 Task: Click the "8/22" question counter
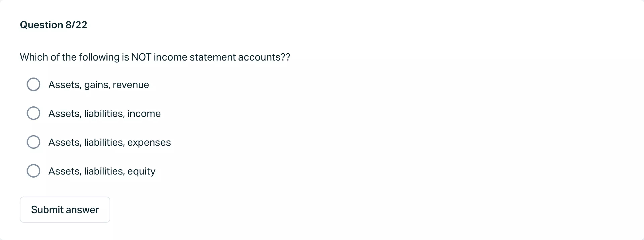pyautogui.click(x=76, y=25)
